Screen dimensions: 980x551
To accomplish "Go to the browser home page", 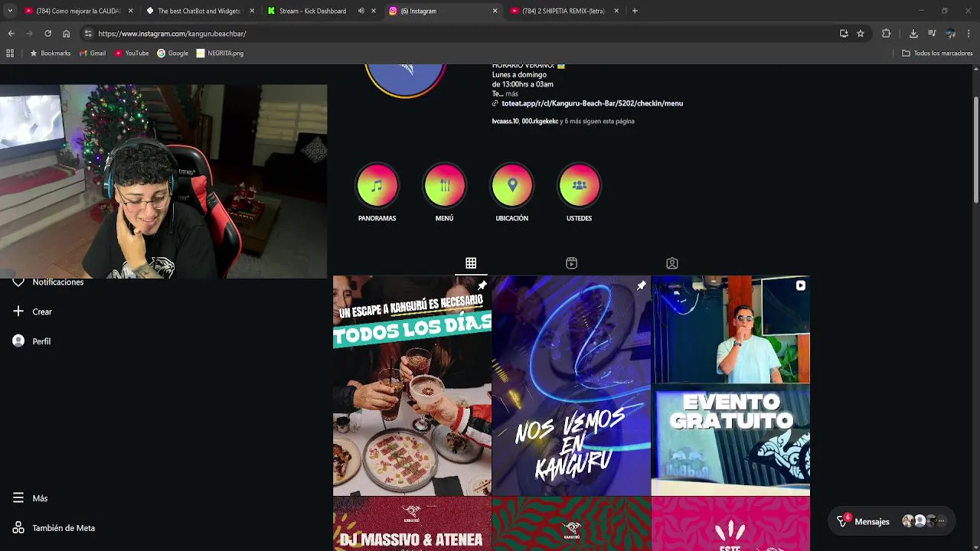I will click(x=66, y=34).
